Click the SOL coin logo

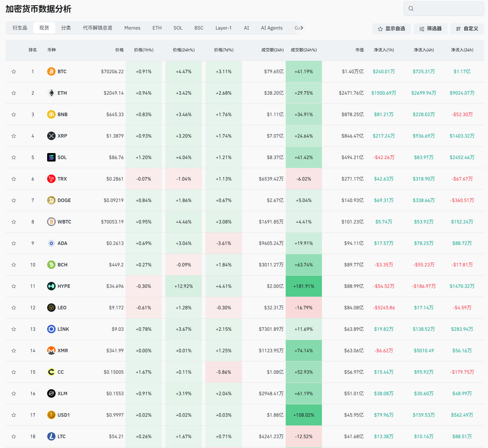coord(51,157)
